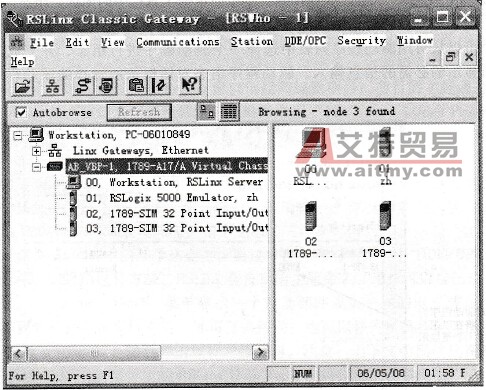The height and width of the screenshot is (390, 486).
Task: Open the driver diagnostics toolbar icon
Action: [x=107, y=86]
